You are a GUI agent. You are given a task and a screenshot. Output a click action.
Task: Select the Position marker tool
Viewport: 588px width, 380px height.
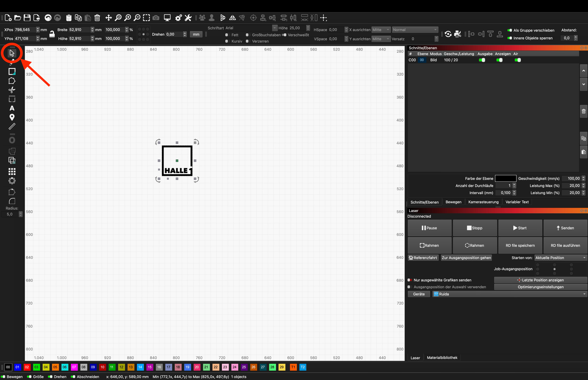click(12, 117)
